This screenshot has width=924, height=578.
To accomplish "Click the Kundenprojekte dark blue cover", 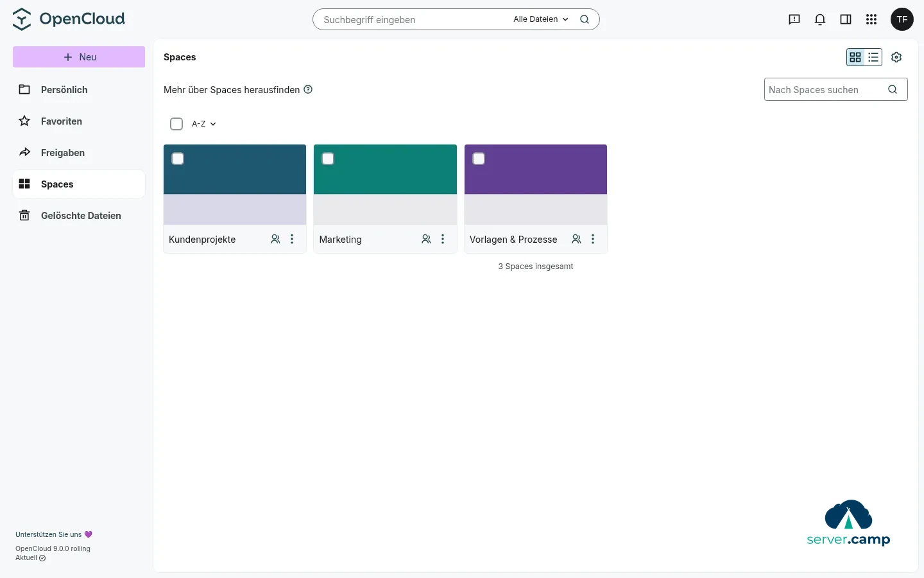I will point(235,170).
